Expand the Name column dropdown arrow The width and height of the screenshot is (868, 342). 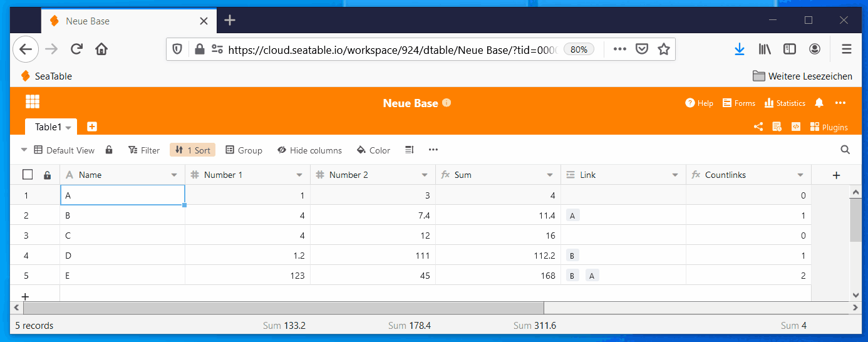tap(174, 175)
